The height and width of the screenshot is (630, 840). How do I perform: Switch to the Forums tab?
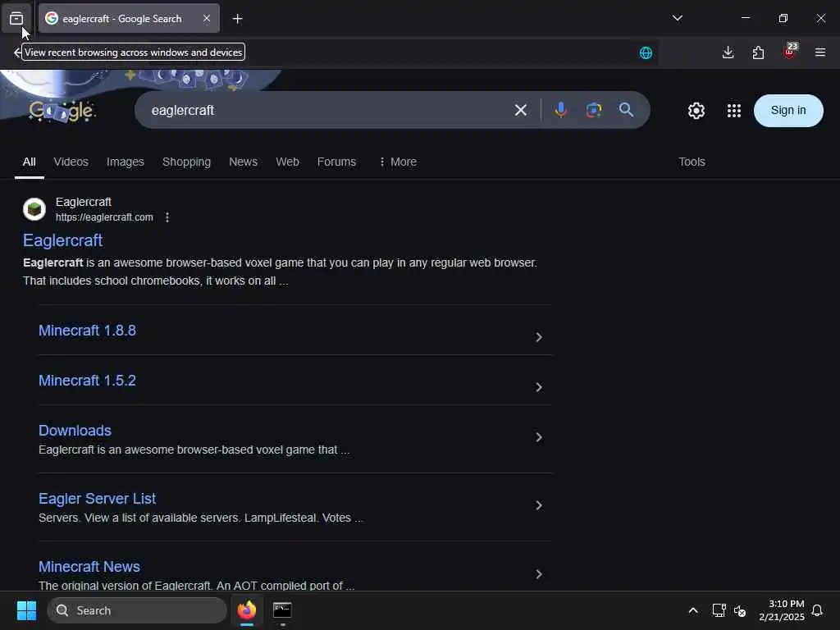coord(336,162)
